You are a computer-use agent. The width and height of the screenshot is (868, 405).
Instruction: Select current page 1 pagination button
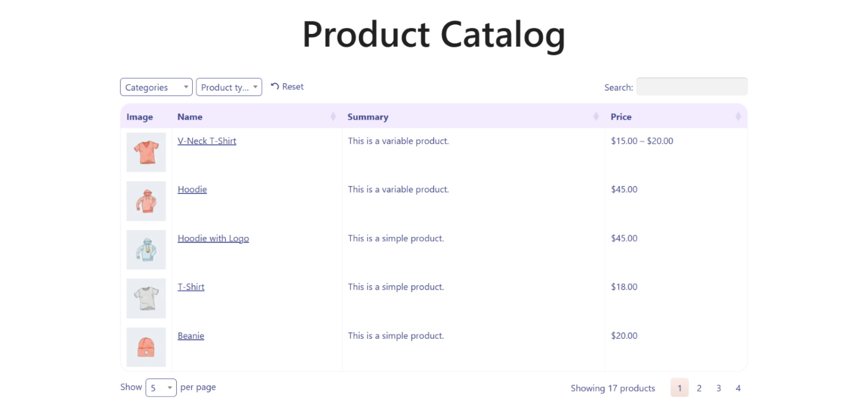pos(680,388)
